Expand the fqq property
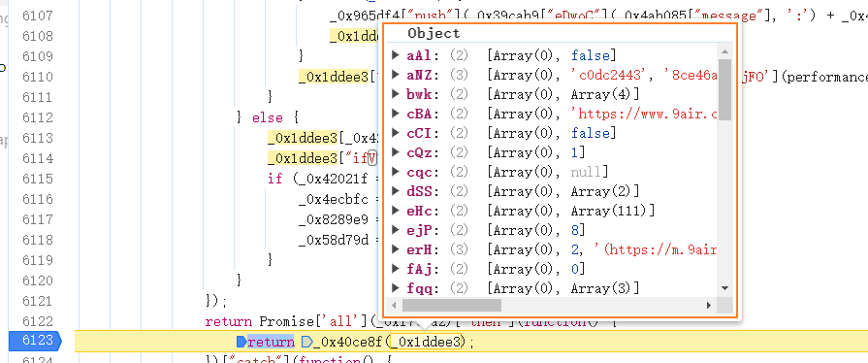 [x=396, y=287]
